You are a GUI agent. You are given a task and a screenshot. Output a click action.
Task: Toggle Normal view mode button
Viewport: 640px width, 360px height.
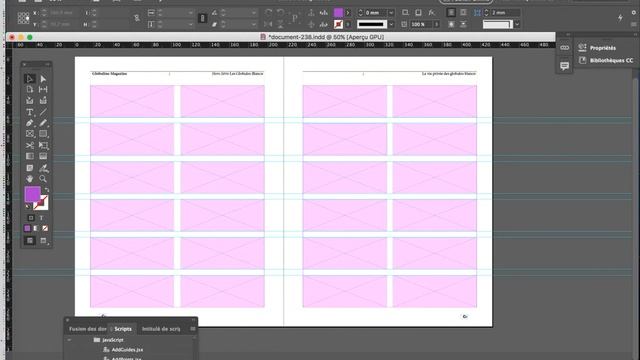coord(30,241)
